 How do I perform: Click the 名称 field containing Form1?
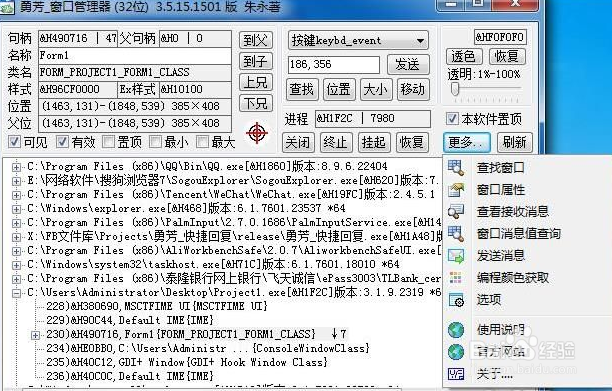135,55
